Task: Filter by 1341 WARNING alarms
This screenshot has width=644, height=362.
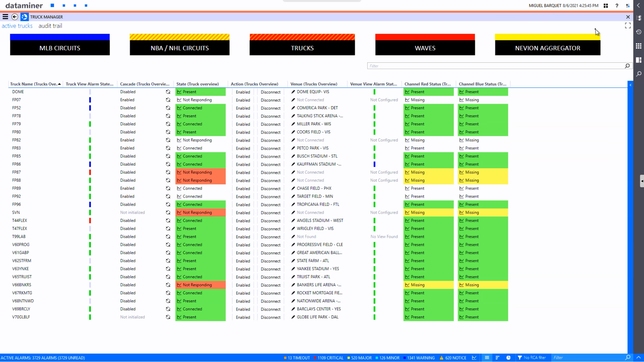Action: [419, 358]
